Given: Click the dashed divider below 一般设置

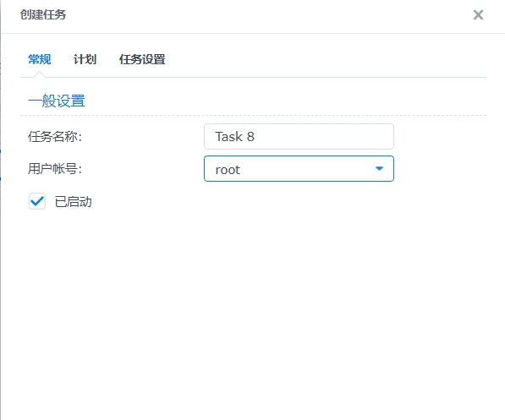Looking at the screenshot, I should pos(253,115).
